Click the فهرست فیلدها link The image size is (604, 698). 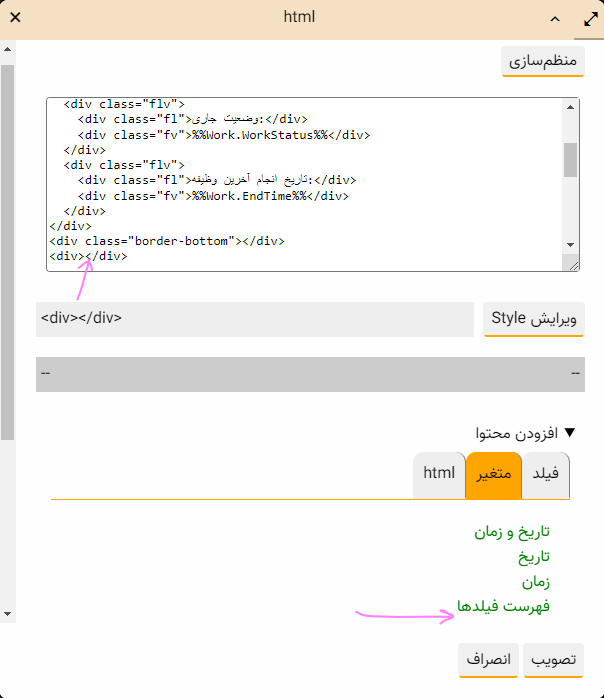[503, 606]
